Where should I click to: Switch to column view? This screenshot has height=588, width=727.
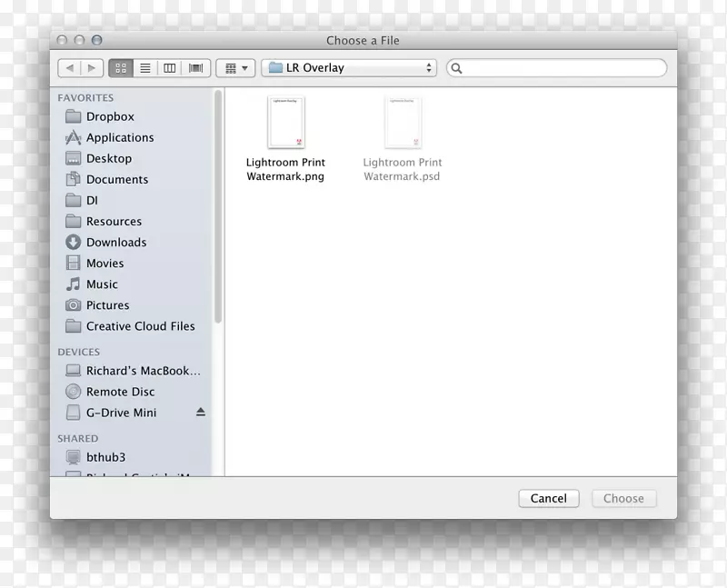click(170, 67)
